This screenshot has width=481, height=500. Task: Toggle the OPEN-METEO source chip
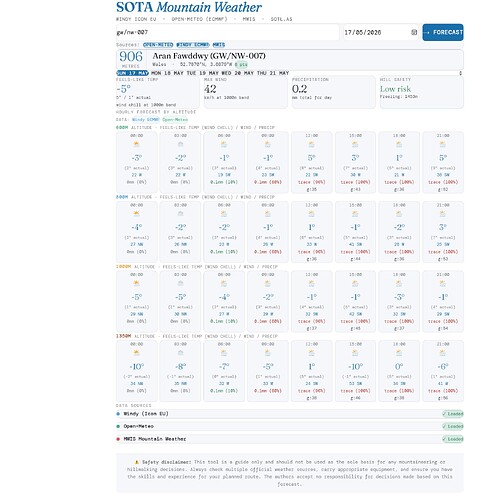point(158,45)
